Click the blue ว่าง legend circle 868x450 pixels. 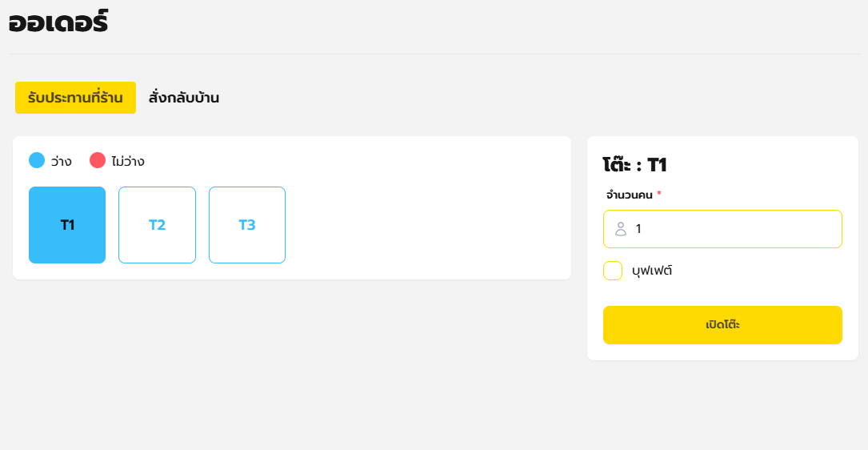click(37, 160)
